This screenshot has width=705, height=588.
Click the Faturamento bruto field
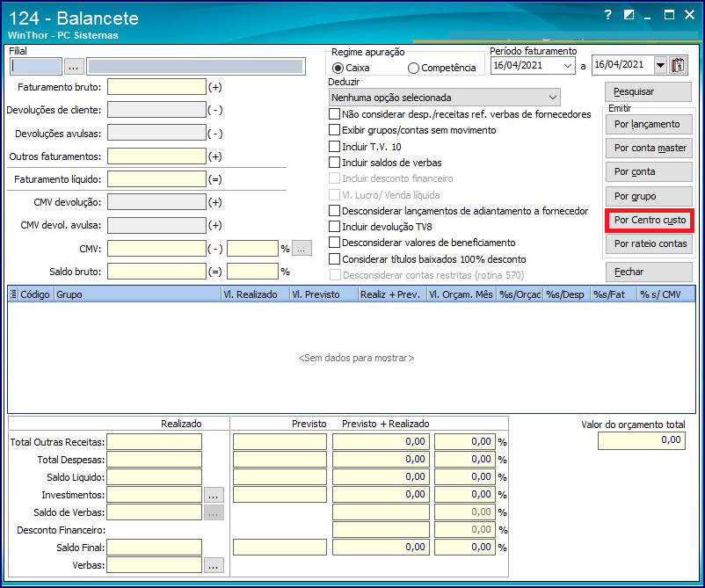pos(156,87)
